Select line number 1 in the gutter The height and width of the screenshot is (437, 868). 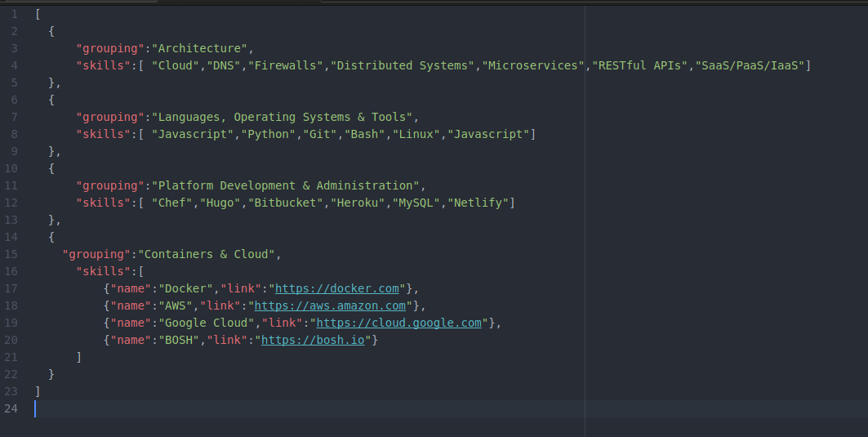coord(14,15)
